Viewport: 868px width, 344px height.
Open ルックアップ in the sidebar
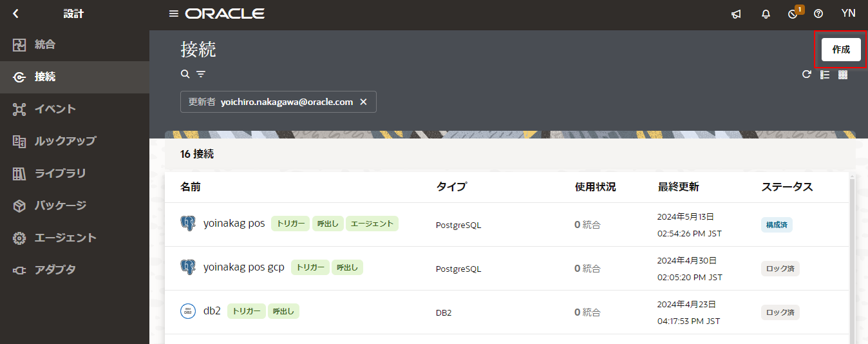[x=65, y=141]
